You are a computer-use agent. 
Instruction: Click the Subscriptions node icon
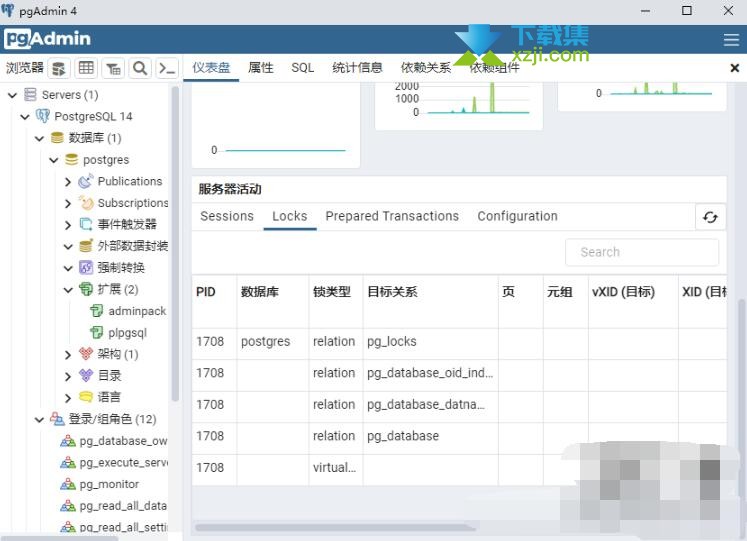86,203
